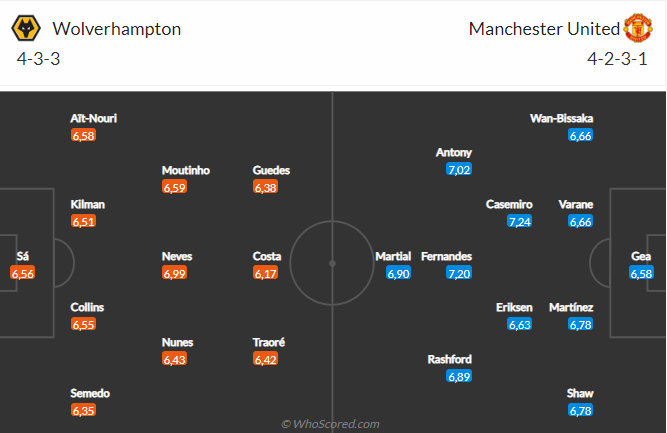
Task: Click Semedo's 6,35 rating badge
Action: point(84,410)
